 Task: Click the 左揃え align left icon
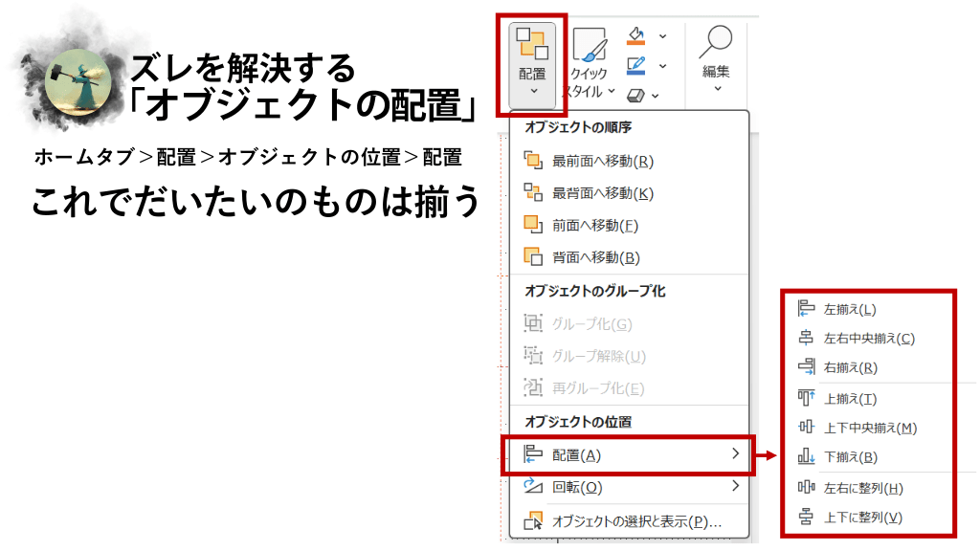click(x=806, y=308)
